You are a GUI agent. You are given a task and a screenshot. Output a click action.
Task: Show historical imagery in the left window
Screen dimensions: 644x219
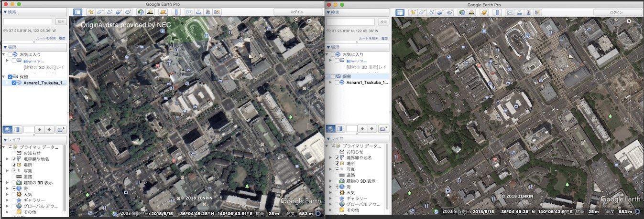[142, 12]
